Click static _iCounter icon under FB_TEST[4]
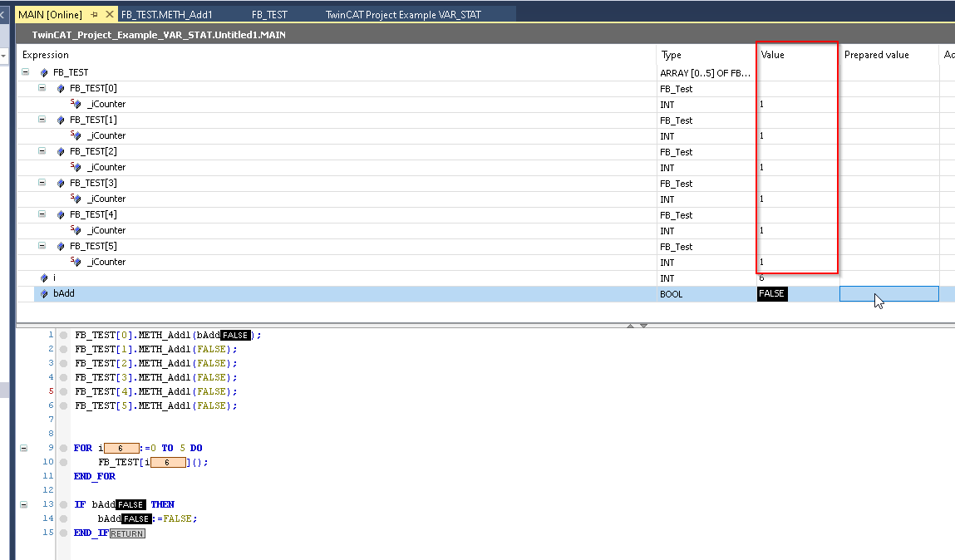 (x=76, y=230)
